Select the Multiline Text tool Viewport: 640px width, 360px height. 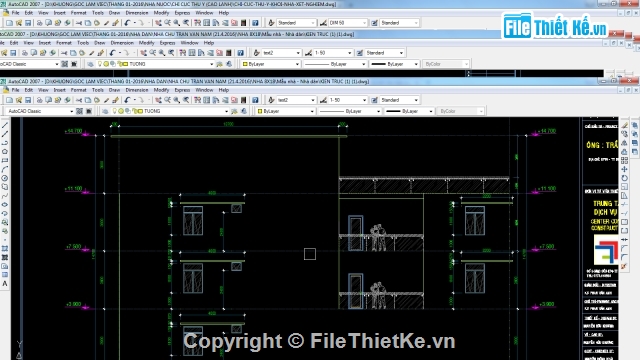[5, 284]
